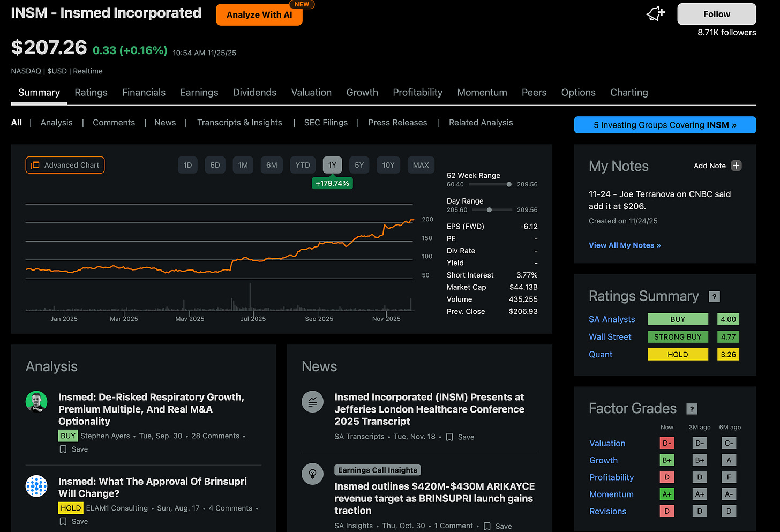Select the 6M chart range
This screenshot has height=532, width=780.
tap(272, 165)
